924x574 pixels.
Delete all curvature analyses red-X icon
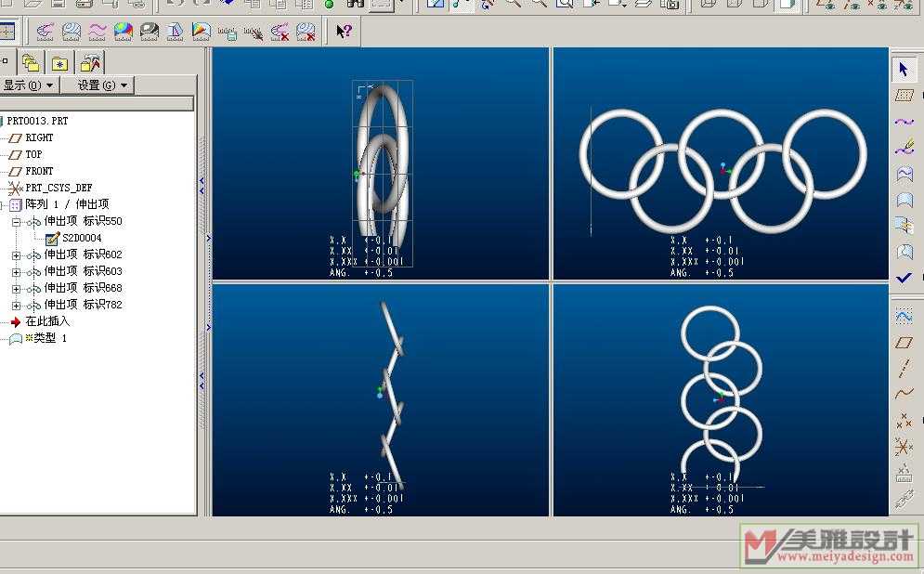click(280, 32)
